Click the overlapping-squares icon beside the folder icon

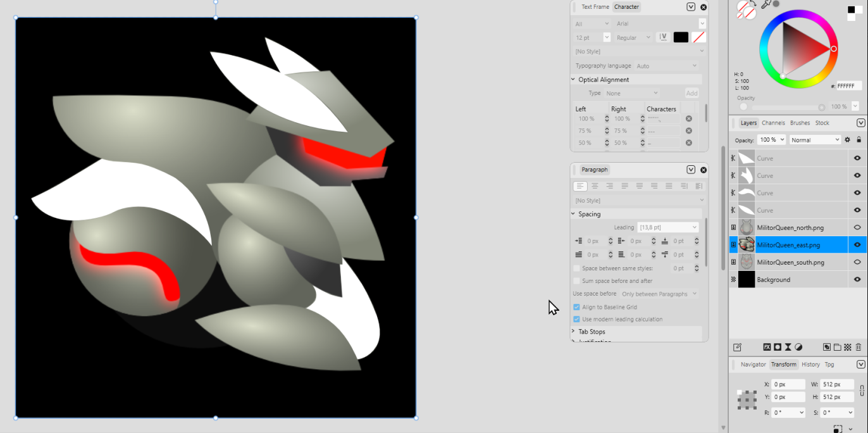click(x=826, y=347)
